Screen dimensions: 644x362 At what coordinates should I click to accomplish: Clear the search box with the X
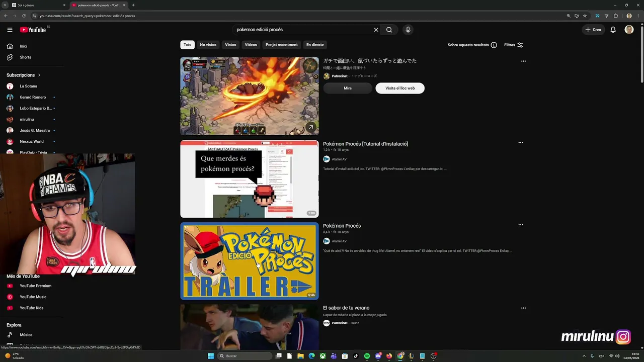[x=376, y=30]
